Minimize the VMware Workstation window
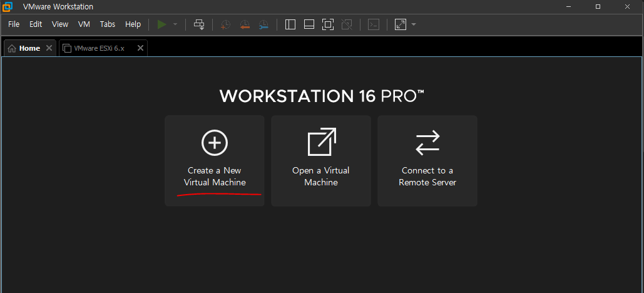Image resolution: width=644 pixels, height=293 pixels. pos(570,7)
